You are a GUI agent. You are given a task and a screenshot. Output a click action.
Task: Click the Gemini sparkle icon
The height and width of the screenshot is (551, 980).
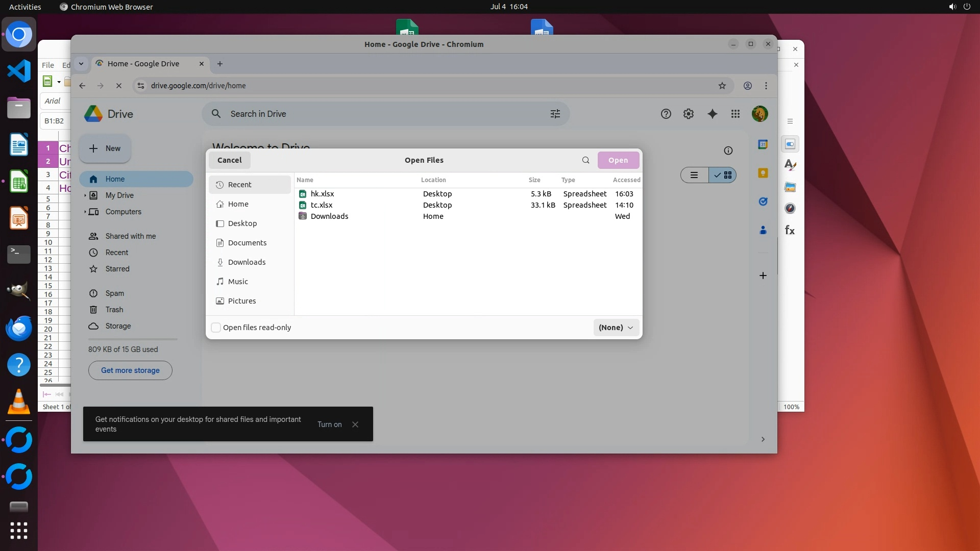pyautogui.click(x=712, y=114)
